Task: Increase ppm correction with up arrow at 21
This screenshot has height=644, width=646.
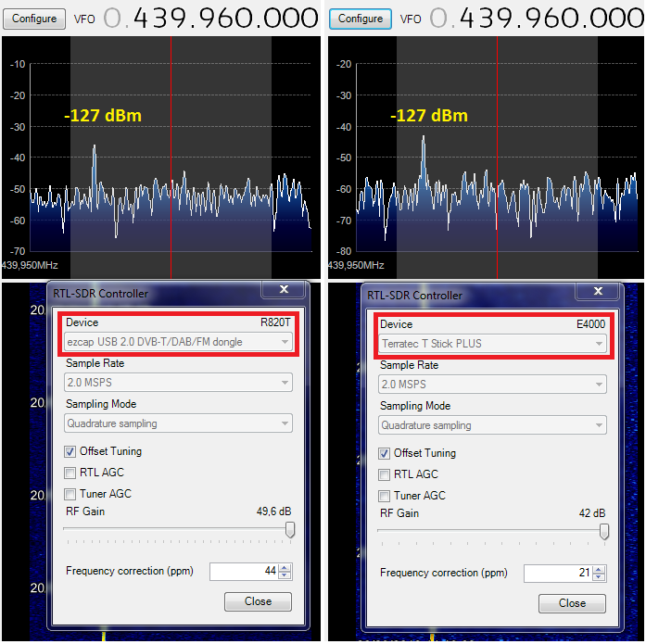Action: pyautogui.click(x=599, y=569)
